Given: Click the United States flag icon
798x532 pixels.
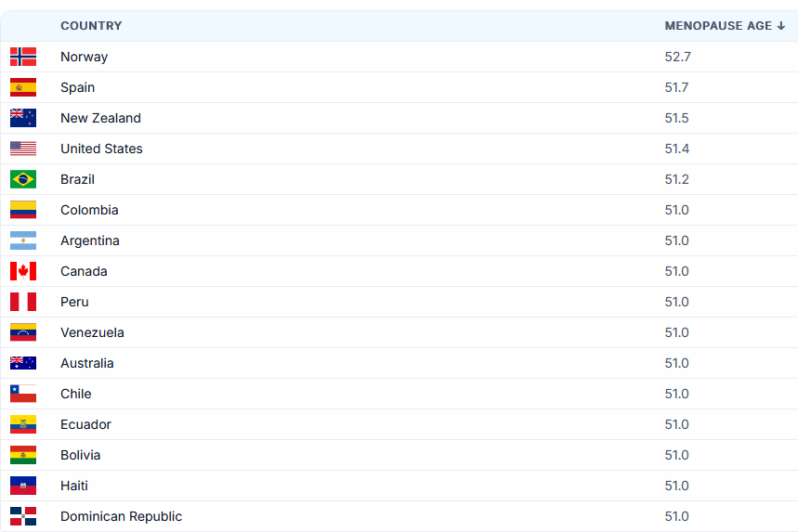Looking at the screenshot, I should tap(23, 149).
